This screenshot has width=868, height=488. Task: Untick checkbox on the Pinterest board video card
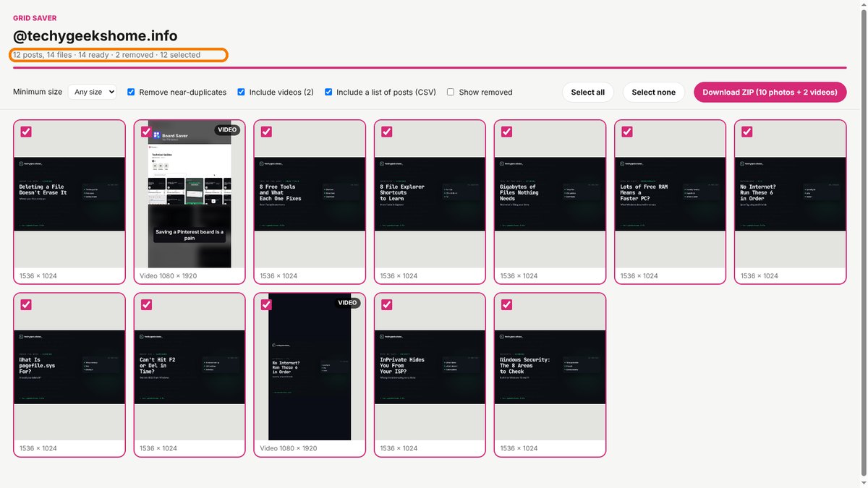146,132
